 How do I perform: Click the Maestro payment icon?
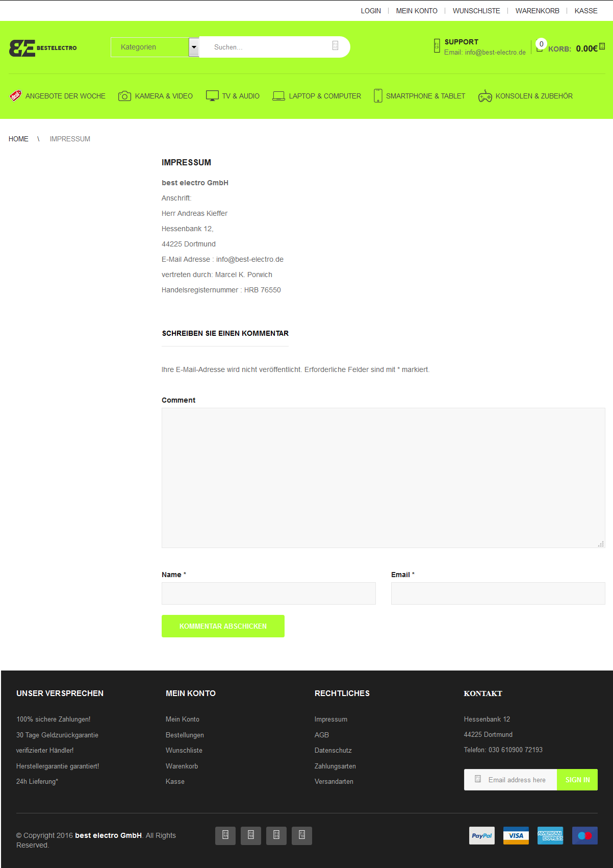[x=585, y=836]
